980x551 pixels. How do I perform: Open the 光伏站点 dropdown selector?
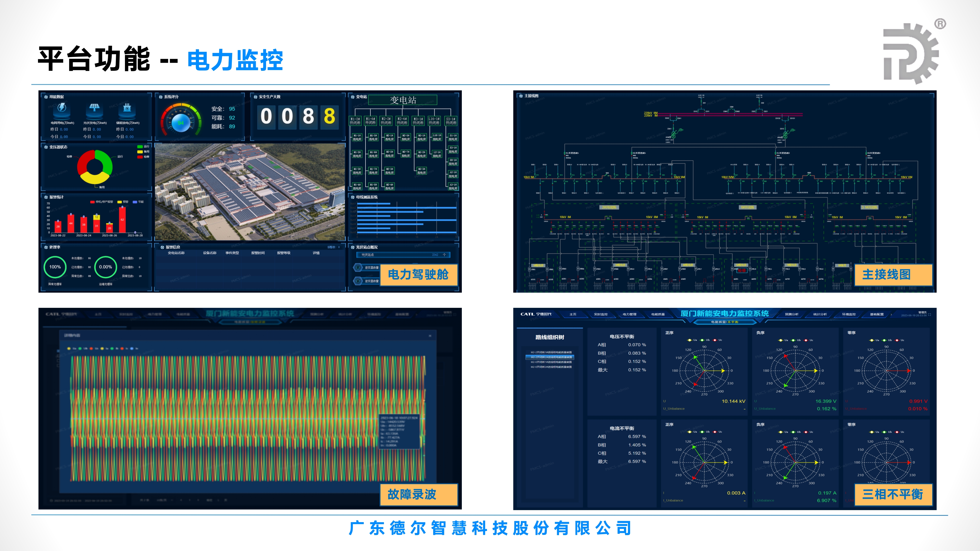pyautogui.click(x=403, y=255)
